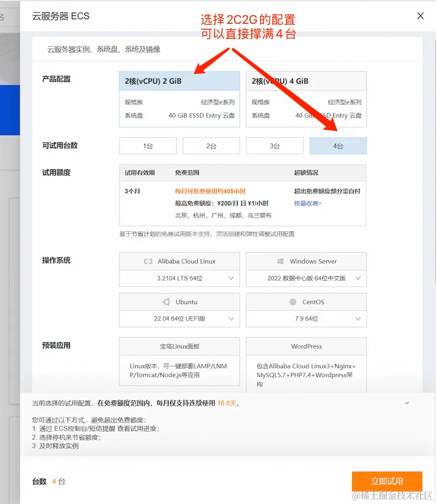Click the 选择停机来节省额度 tip line
Screen dimensions: 436x504
click(66, 437)
